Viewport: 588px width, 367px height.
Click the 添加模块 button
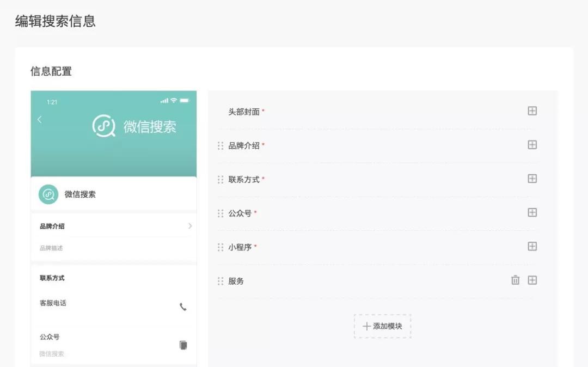[383, 326]
